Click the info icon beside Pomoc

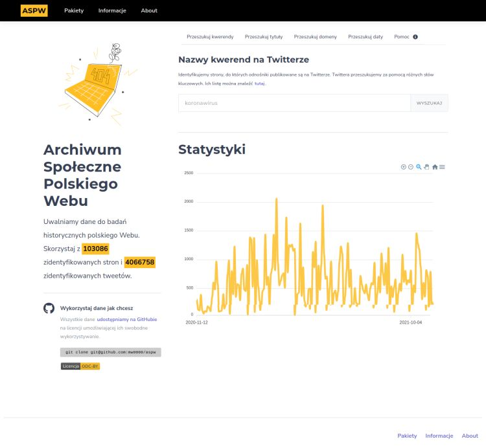tap(415, 37)
